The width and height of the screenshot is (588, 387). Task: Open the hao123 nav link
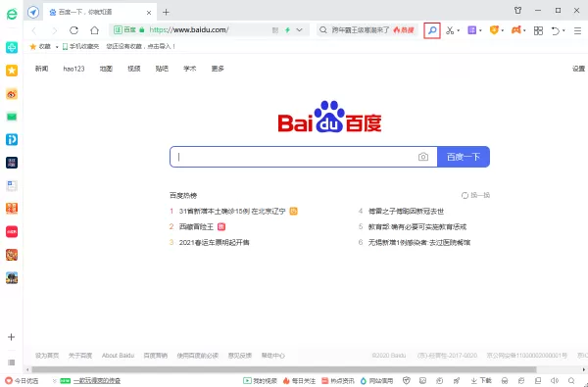(x=73, y=69)
